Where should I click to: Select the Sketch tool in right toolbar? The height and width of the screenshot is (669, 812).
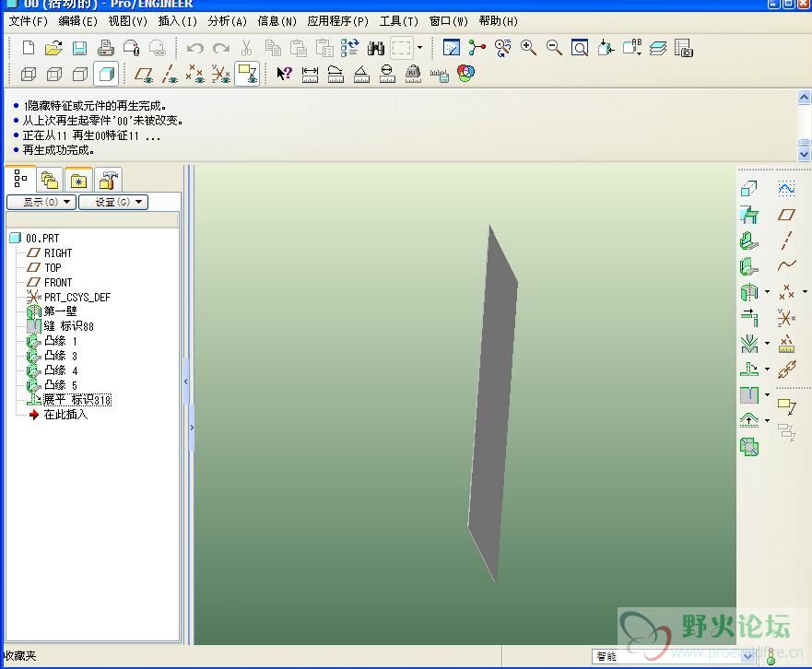click(x=786, y=189)
